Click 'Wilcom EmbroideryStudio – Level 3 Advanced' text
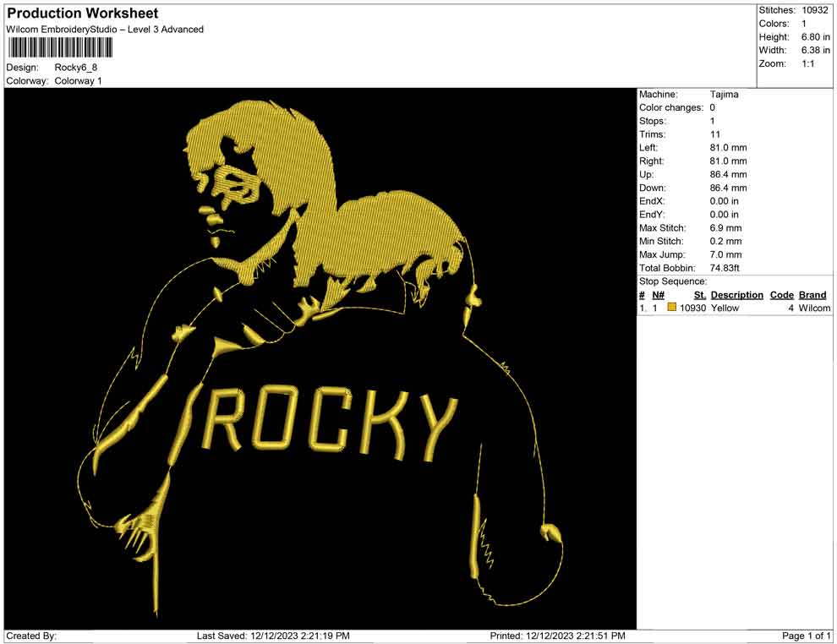 pyautogui.click(x=105, y=30)
